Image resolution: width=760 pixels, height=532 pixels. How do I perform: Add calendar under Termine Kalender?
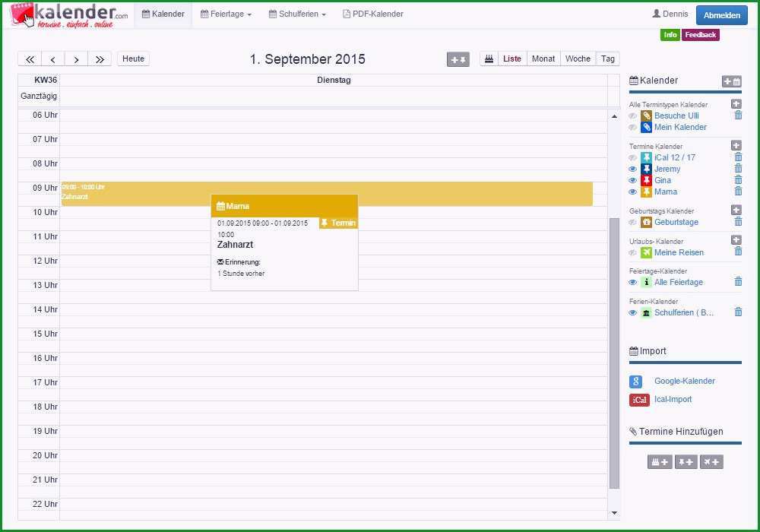pyautogui.click(x=736, y=145)
